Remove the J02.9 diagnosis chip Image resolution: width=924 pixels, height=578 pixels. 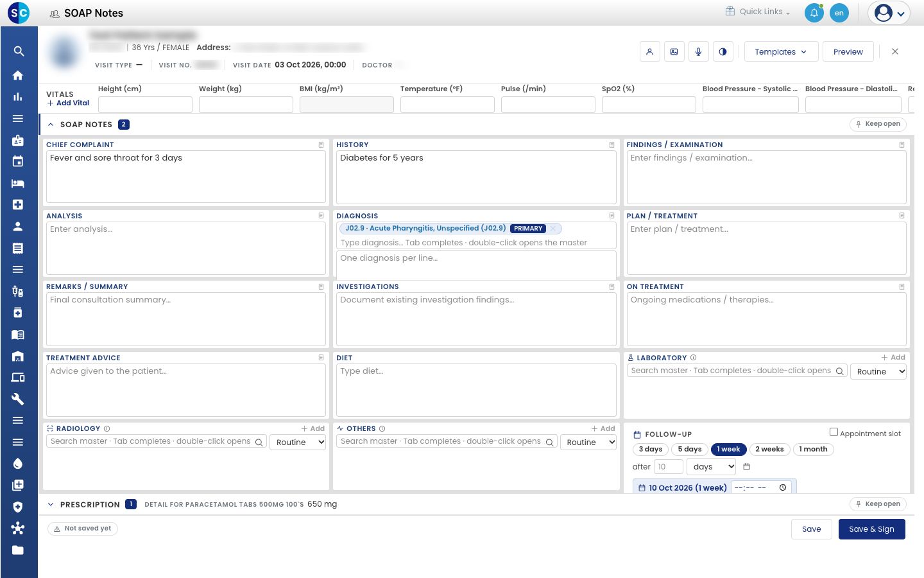[x=553, y=229]
